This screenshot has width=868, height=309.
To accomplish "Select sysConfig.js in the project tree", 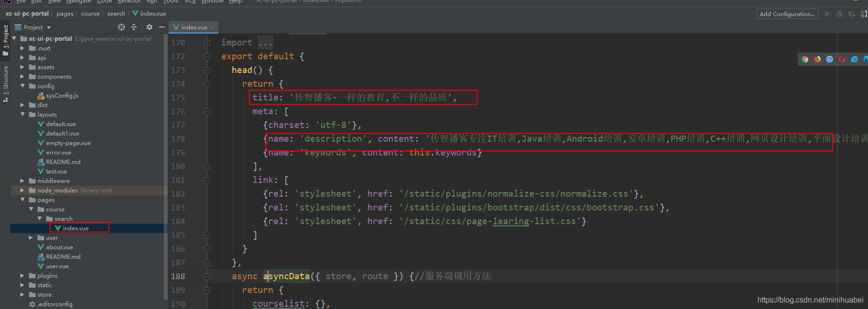I will point(58,95).
